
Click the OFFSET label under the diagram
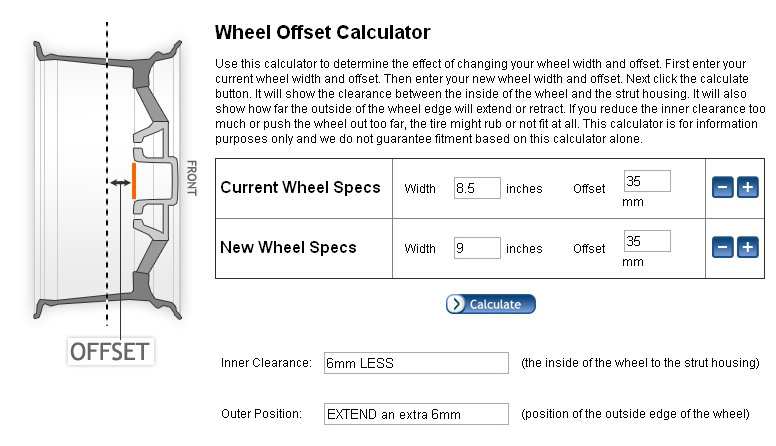109,351
